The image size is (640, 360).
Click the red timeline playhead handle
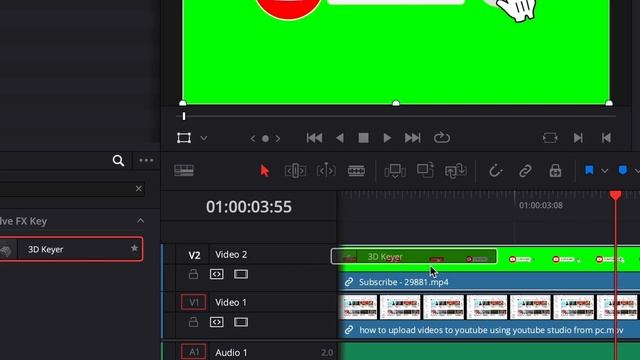pyautogui.click(x=616, y=195)
